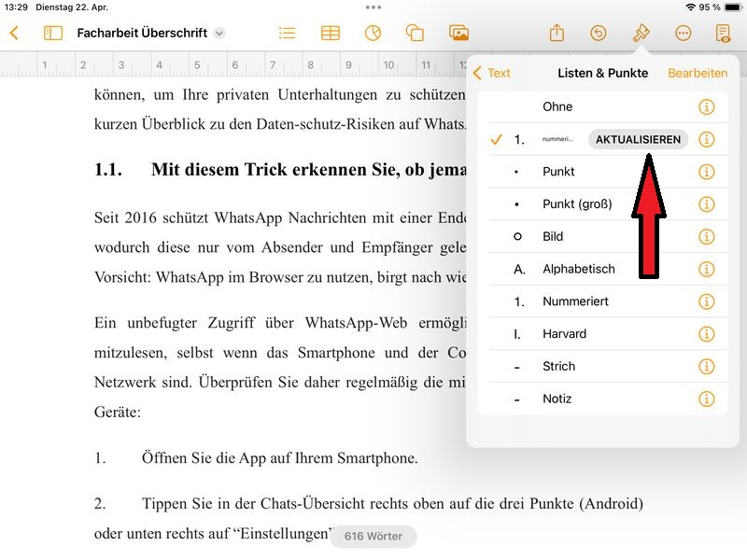Screen dimensions: 747x560
Task: Tap the 616 Wörter word count badge
Action: click(373, 536)
